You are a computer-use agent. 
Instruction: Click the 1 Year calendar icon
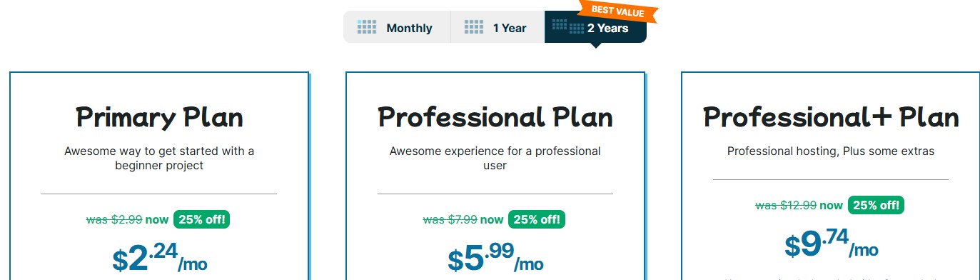474,28
